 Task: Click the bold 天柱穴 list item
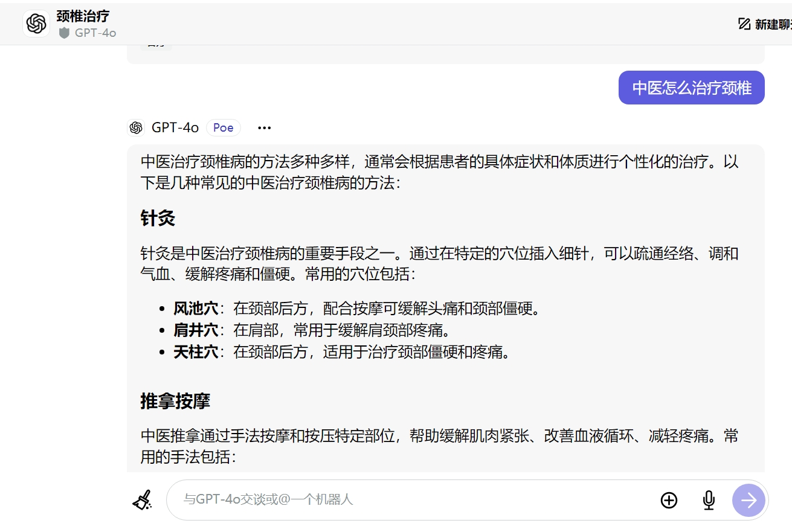tap(196, 352)
